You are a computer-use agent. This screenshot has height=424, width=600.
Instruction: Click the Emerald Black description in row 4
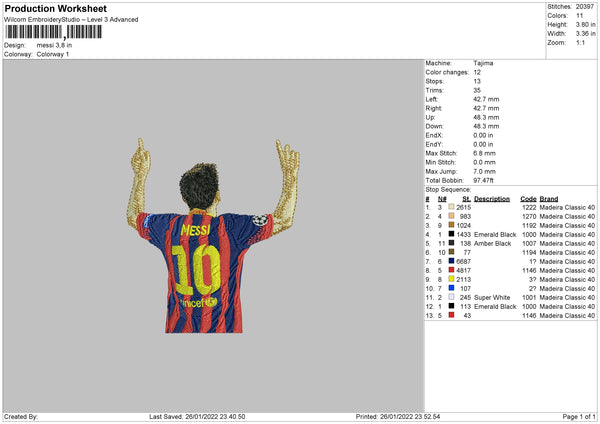[x=495, y=234]
